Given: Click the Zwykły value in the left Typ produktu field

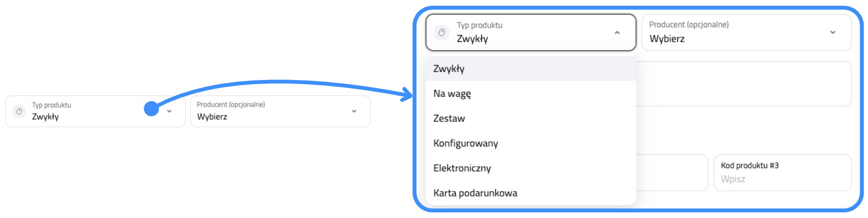Looking at the screenshot, I should [45, 117].
